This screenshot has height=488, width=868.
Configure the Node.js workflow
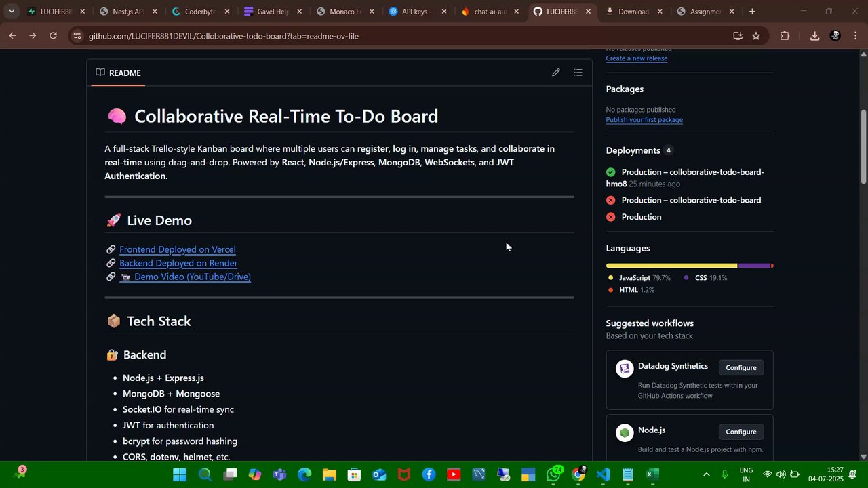click(x=741, y=432)
